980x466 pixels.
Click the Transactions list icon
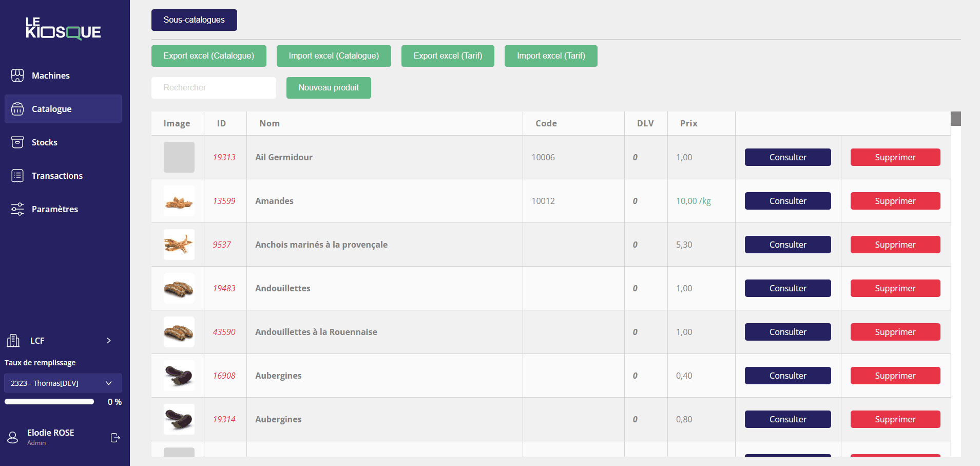point(17,176)
